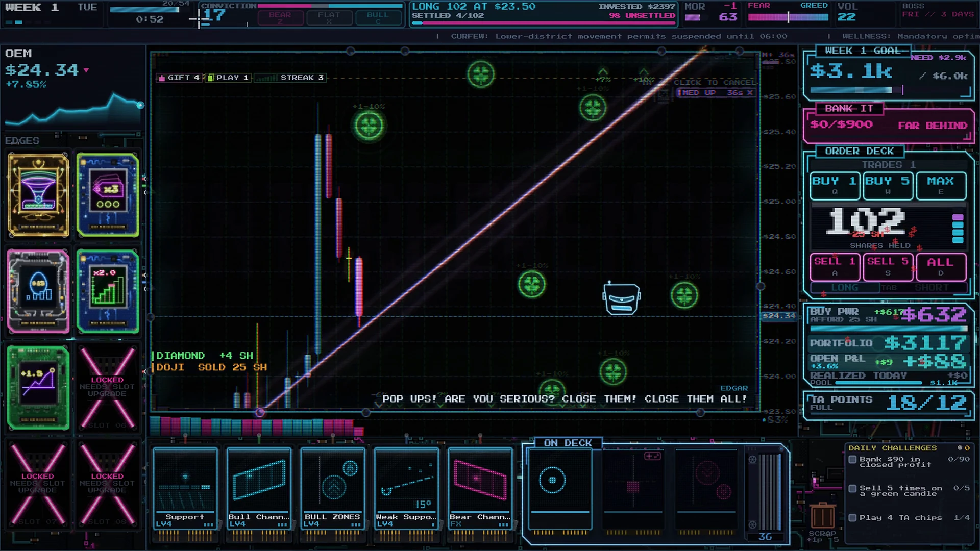Play the Weak Support LV4 chip card
980x551 pixels.
tap(406, 489)
